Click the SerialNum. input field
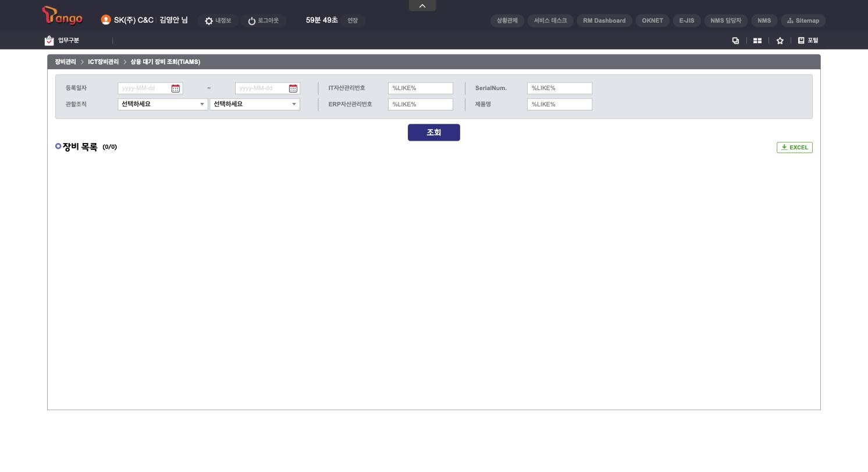The image size is (868, 472). point(560,88)
